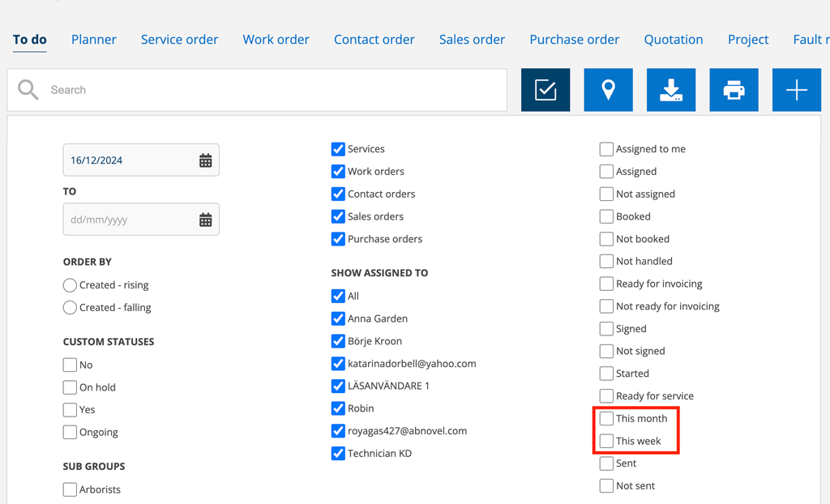The width and height of the screenshot is (830, 504).
Task: Check the Assigned filter
Action: (606, 172)
